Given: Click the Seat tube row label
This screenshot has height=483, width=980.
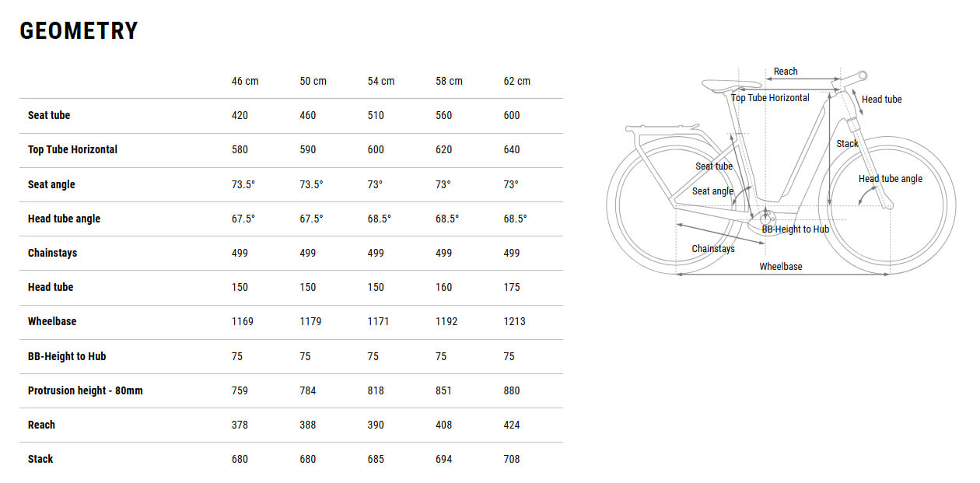Looking at the screenshot, I should pyautogui.click(x=49, y=115).
